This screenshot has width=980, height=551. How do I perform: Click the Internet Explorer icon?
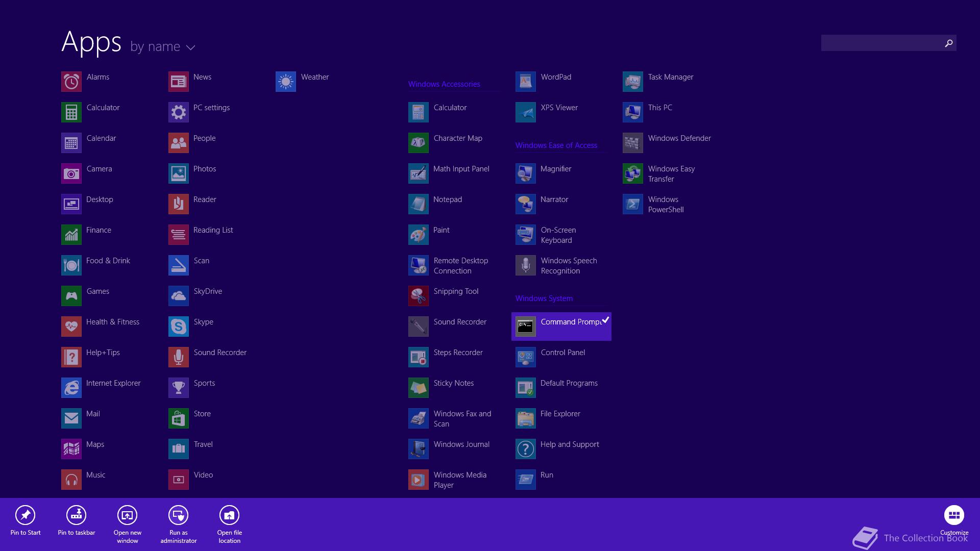click(71, 388)
